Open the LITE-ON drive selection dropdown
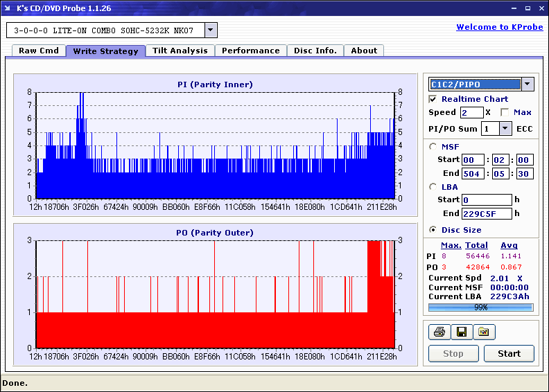Image resolution: width=549 pixels, height=392 pixels. click(211, 30)
